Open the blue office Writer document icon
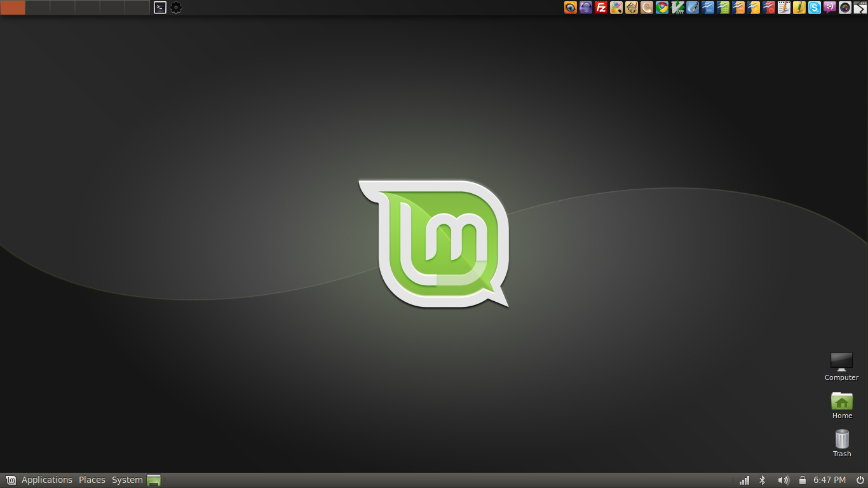This screenshot has height=488, width=868. 708,8
